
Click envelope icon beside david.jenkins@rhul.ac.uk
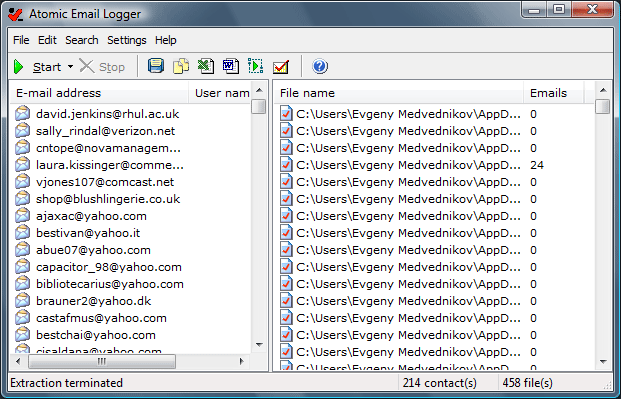pos(23,114)
